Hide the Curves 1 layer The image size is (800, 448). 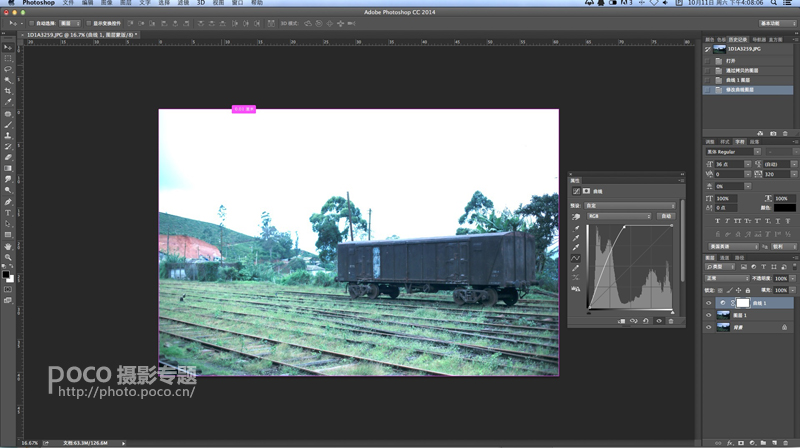click(708, 303)
